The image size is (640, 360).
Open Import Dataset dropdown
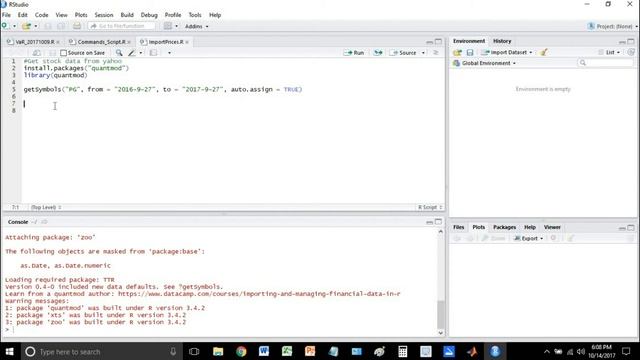[x=507, y=52]
